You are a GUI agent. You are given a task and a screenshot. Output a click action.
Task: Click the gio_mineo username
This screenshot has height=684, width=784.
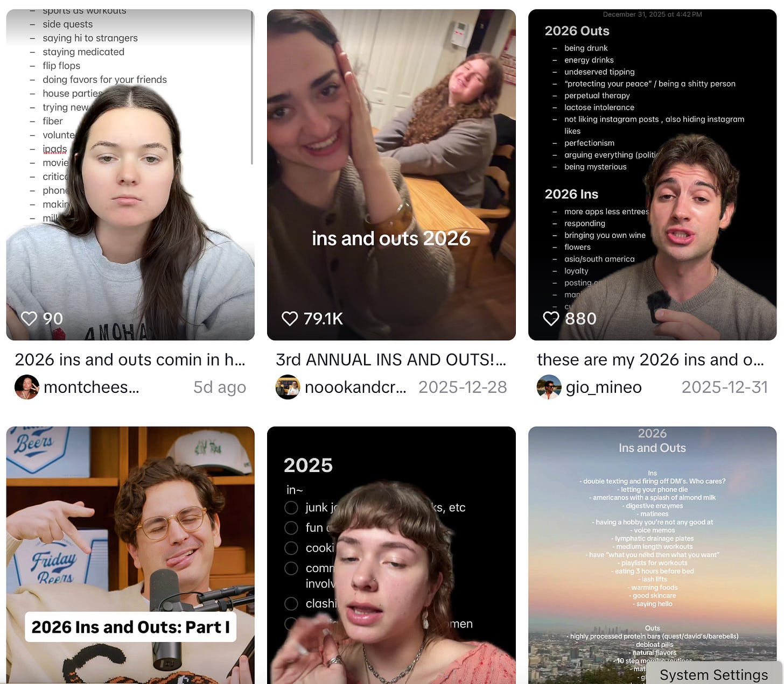pyautogui.click(x=604, y=387)
